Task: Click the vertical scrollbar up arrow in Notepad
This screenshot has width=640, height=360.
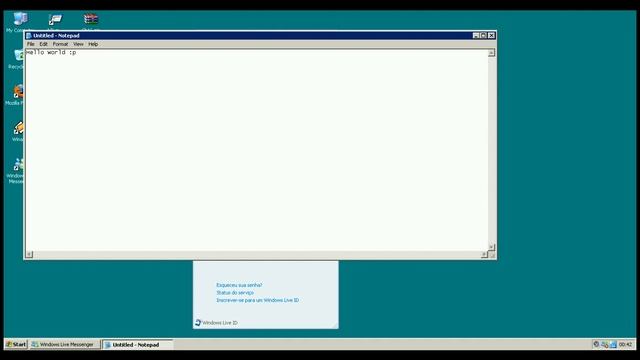Action: (491, 53)
